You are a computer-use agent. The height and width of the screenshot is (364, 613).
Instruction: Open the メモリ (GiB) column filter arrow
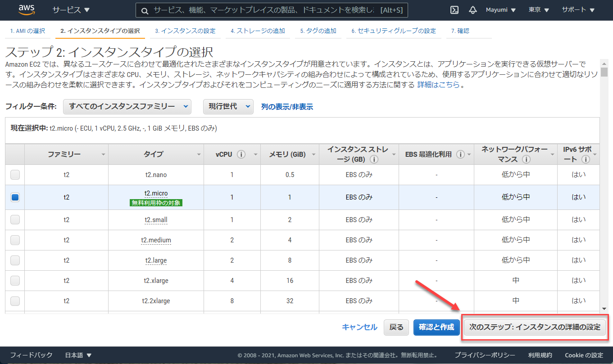[x=314, y=155]
